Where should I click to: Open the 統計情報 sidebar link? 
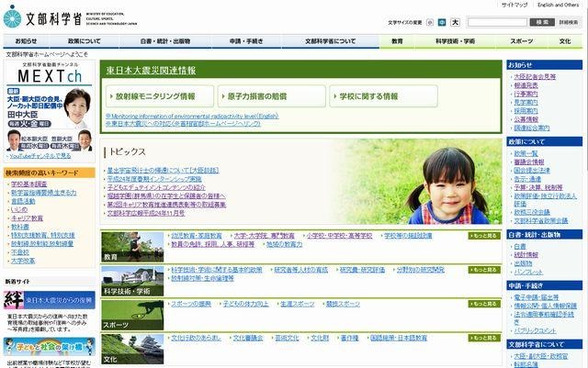point(526,255)
